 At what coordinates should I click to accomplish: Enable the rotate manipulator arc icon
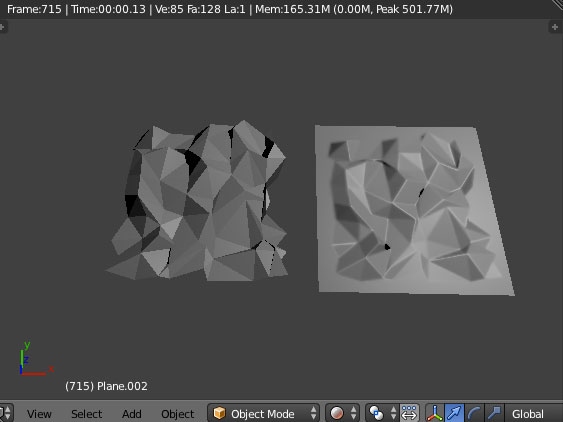pos(474,413)
